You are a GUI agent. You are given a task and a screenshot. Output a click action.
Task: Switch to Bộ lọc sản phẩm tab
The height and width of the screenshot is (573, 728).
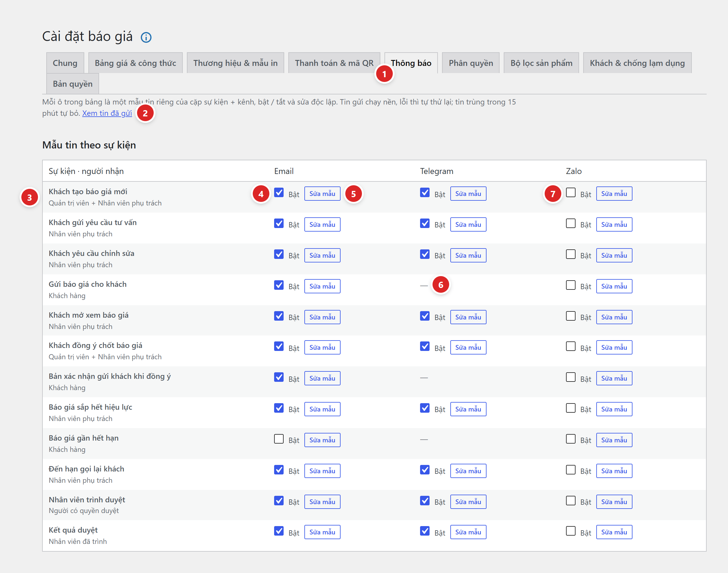[x=541, y=63]
